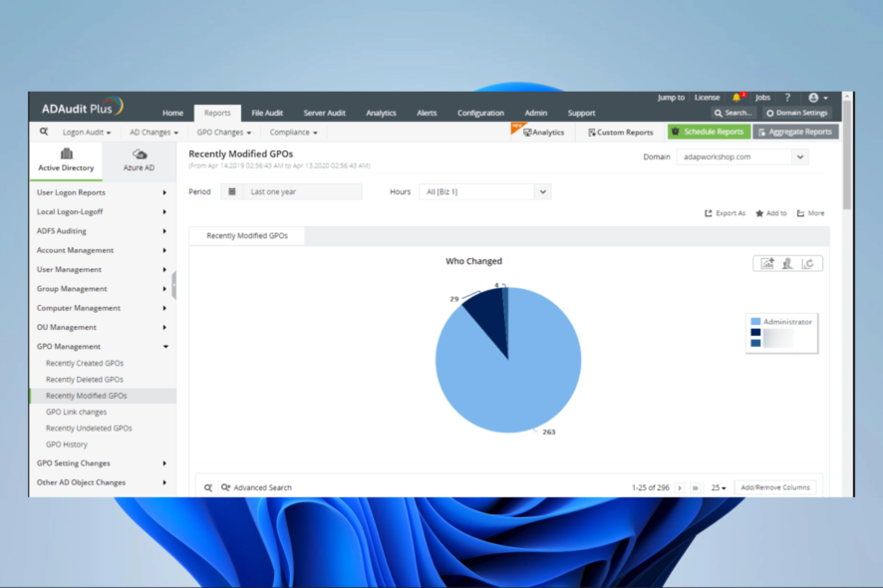Go to next page arrow
This screenshot has height=588, width=883.
(x=680, y=487)
